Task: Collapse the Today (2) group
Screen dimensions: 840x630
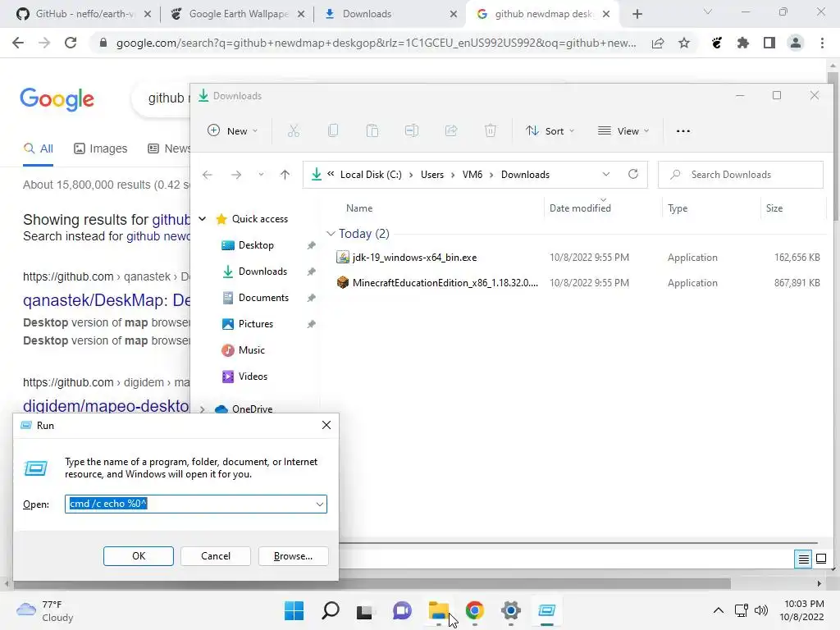Action: click(331, 234)
